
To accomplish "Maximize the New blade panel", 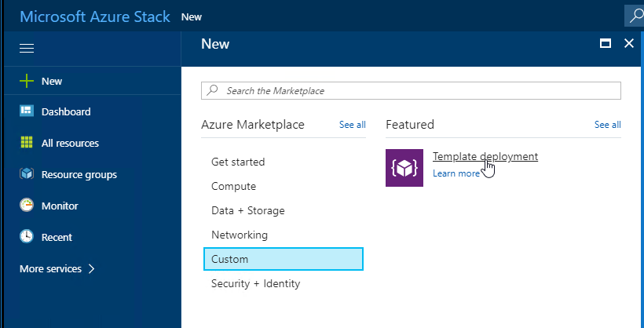I will coord(606,44).
